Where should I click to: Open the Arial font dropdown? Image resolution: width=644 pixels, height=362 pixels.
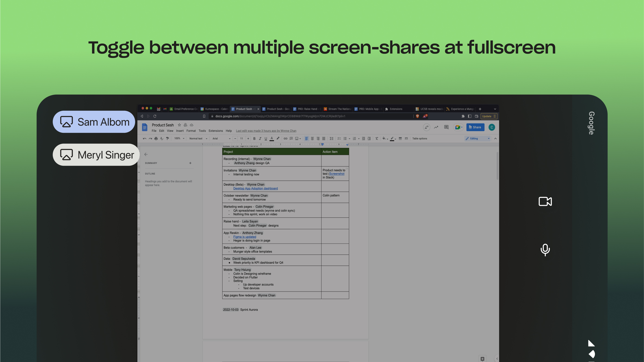222,139
